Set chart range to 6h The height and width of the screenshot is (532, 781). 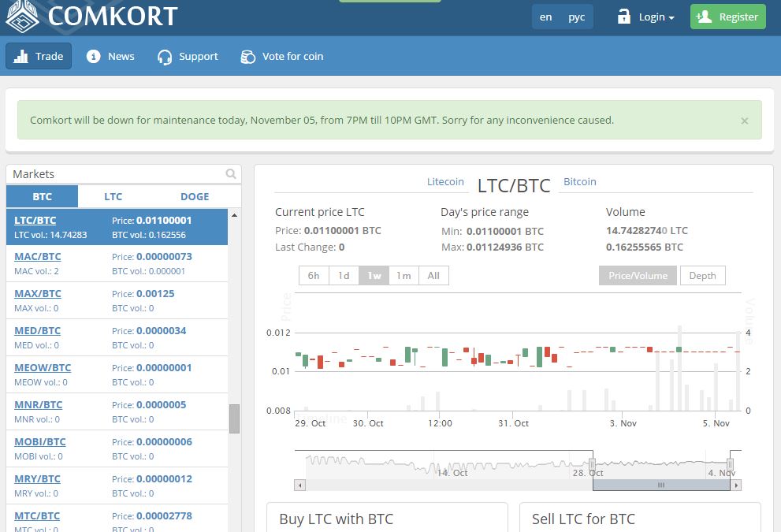pyautogui.click(x=314, y=275)
